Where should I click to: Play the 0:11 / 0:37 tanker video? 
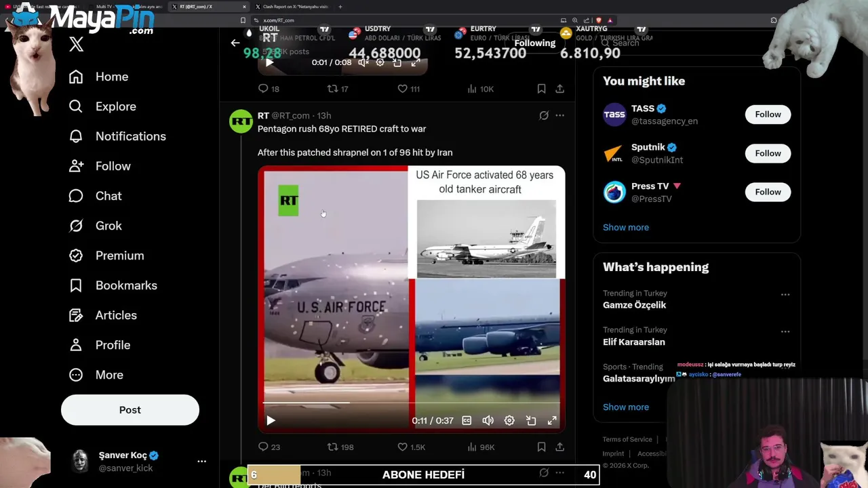pos(271,420)
